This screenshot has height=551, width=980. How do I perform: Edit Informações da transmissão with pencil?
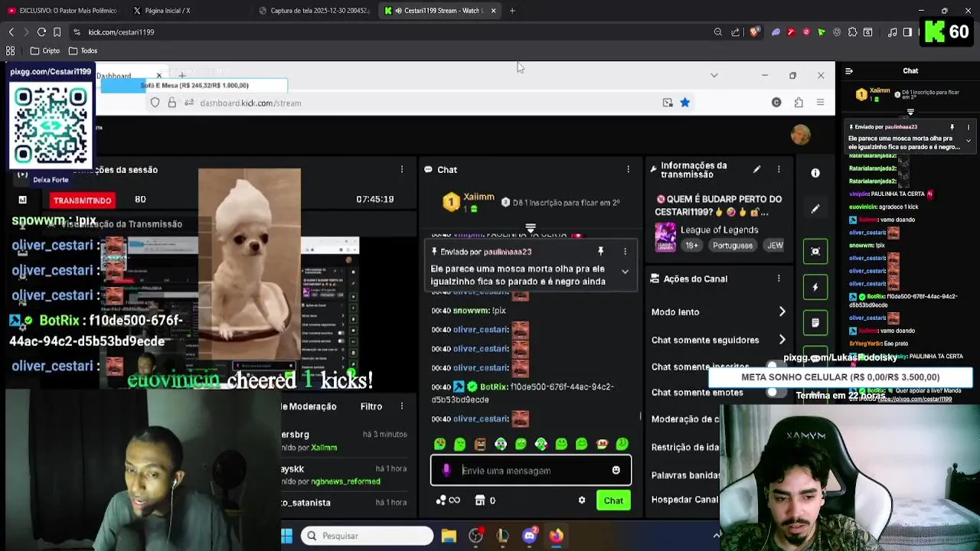[x=756, y=169]
